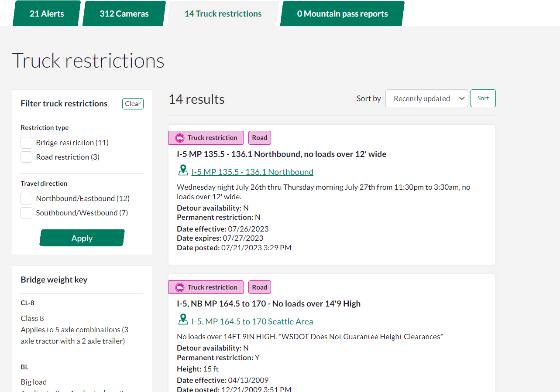This screenshot has width=560, height=392.
Task: Go to 0 Mountain pass reports tab
Action: pyautogui.click(x=342, y=14)
